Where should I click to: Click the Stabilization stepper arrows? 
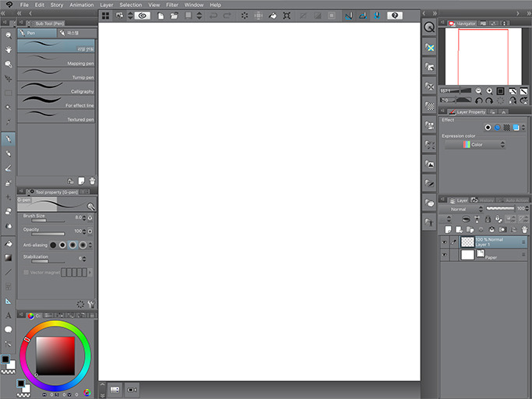coord(84,259)
